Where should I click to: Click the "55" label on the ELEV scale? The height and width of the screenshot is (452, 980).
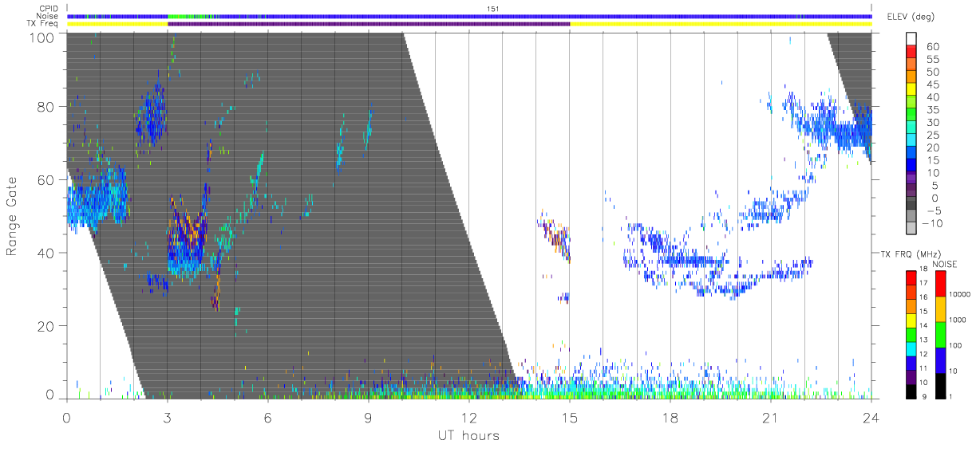931,59
